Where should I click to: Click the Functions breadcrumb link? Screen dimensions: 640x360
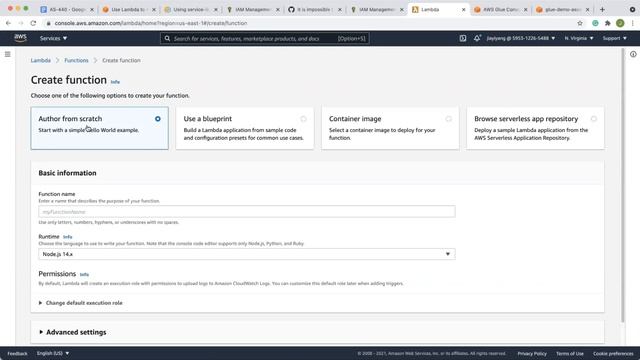[76, 60]
